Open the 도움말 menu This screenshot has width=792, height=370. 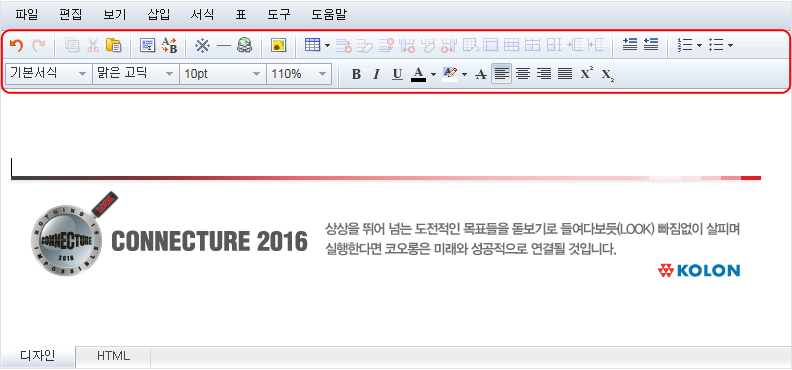pos(329,14)
